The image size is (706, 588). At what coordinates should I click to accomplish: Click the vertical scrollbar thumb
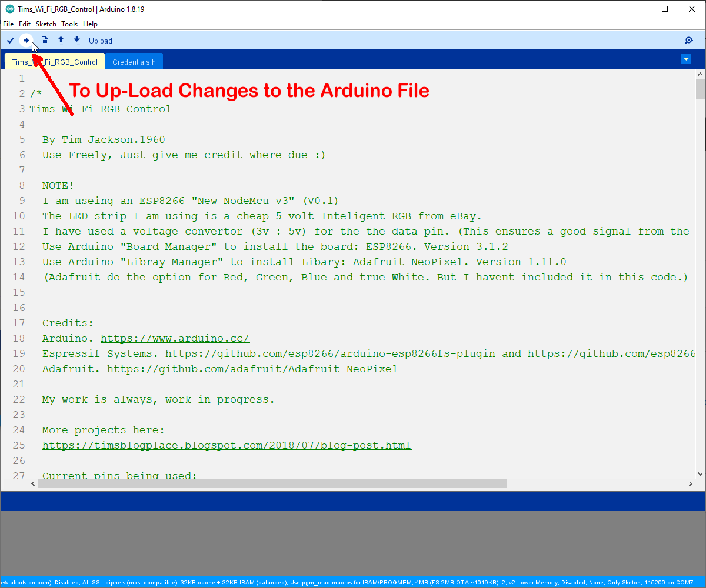[700, 89]
